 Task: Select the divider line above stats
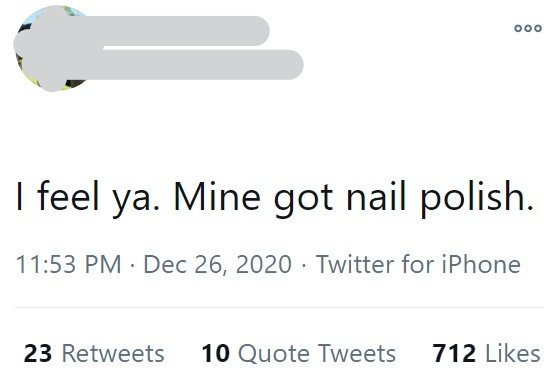pyautogui.click(x=280, y=307)
